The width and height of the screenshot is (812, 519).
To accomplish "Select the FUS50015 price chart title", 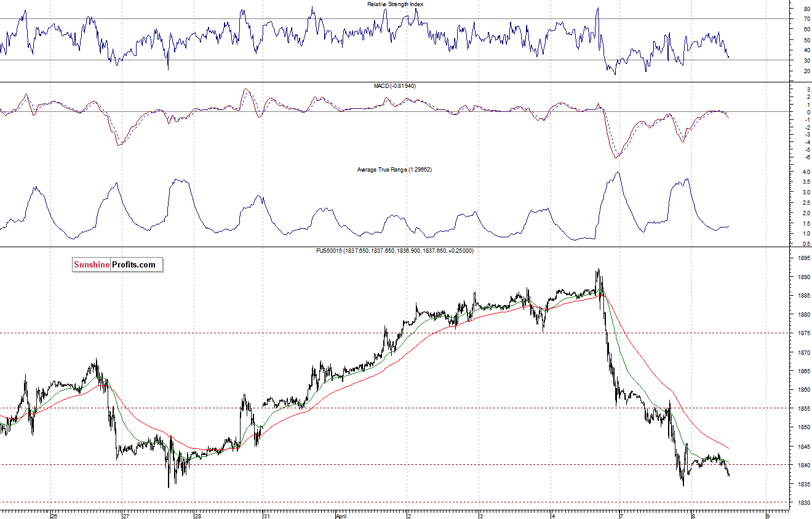I will click(395, 251).
